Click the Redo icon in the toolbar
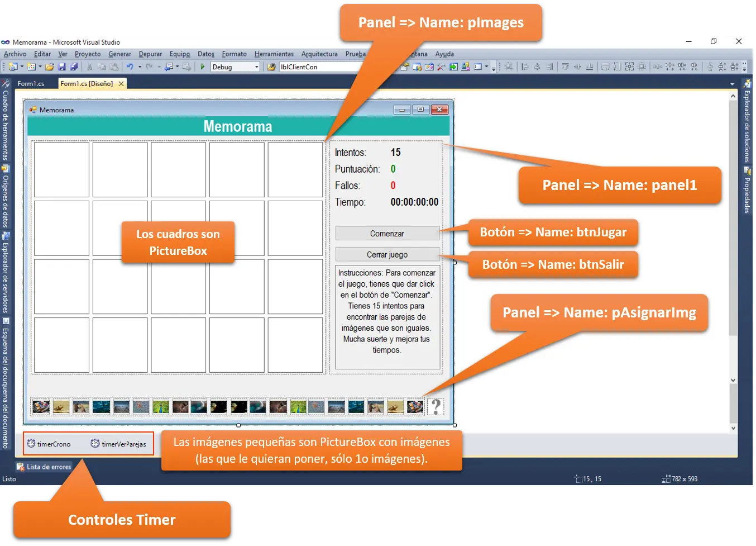This screenshot has height=546, width=756. pyautogui.click(x=149, y=67)
